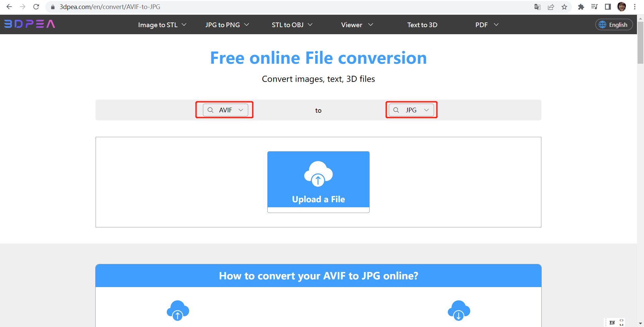Screen dimensions: 644x327
Task: Click the English language button
Action: (614, 25)
